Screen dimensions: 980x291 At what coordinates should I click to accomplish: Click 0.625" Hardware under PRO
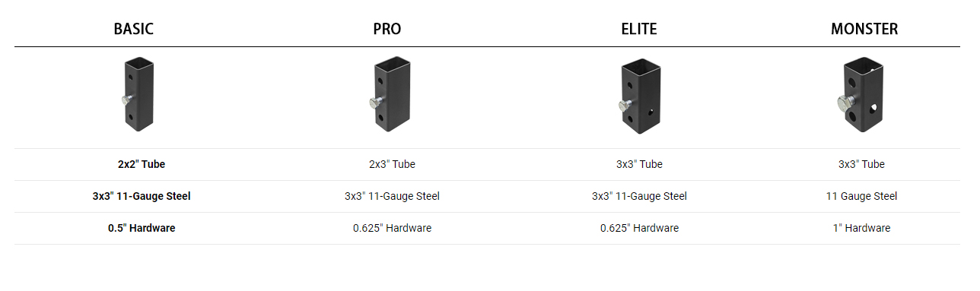point(392,228)
